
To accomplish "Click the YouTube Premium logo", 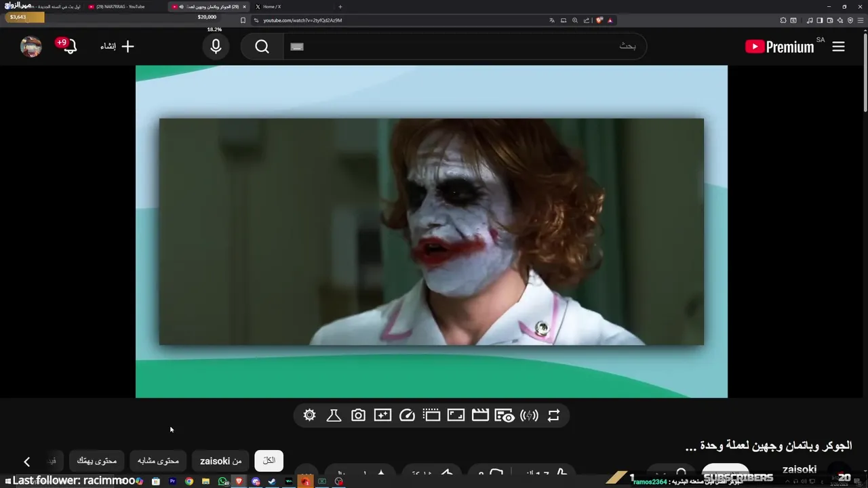I will [779, 47].
